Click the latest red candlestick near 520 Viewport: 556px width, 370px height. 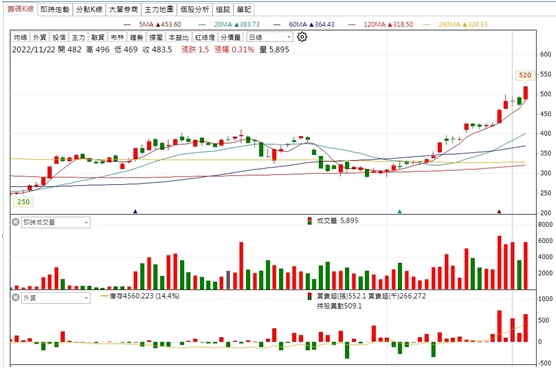pos(526,93)
